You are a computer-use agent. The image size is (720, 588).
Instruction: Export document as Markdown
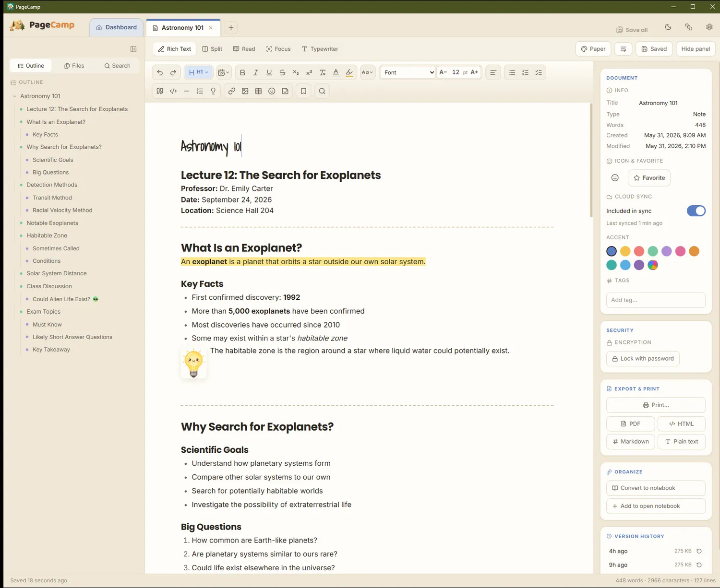tap(630, 442)
